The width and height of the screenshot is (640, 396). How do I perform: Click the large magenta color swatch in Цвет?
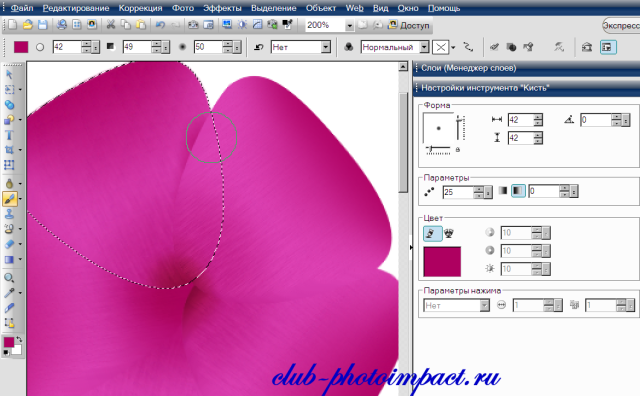[442, 262]
